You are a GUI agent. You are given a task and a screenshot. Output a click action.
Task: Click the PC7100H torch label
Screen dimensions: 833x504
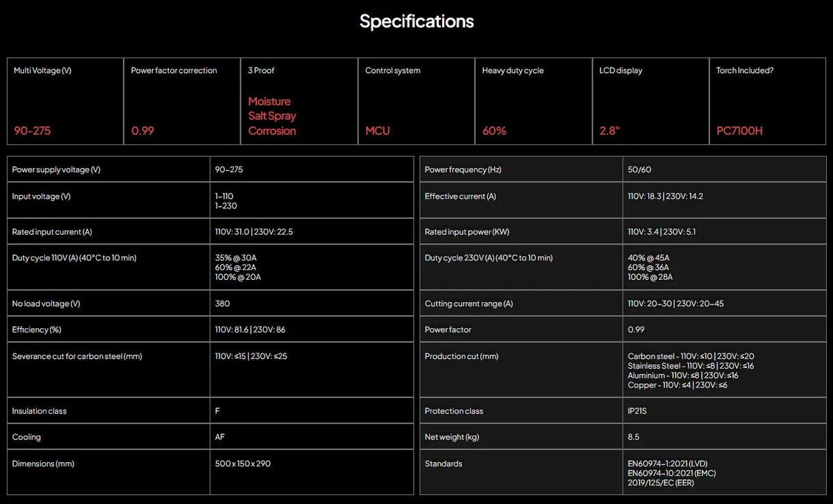(x=739, y=131)
